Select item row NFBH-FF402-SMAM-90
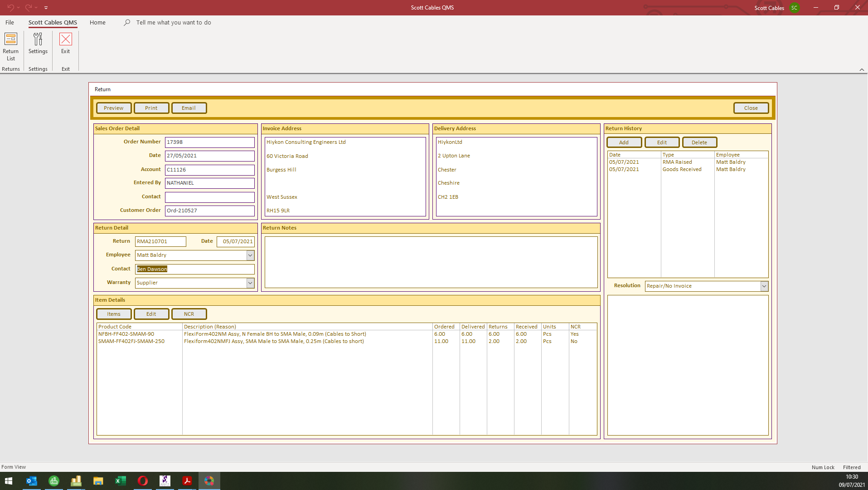 click(x=347, y=334)
